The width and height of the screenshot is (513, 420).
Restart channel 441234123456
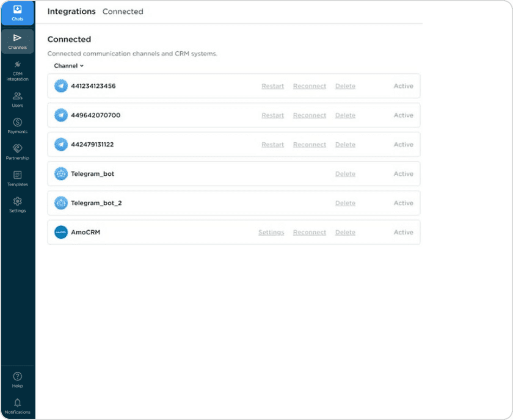click(272, 86)
